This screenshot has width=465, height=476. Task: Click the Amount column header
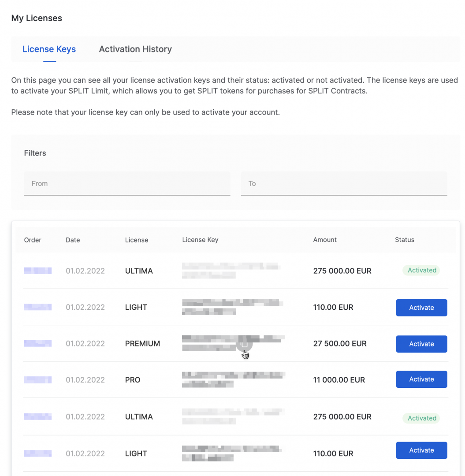point(325,240)
